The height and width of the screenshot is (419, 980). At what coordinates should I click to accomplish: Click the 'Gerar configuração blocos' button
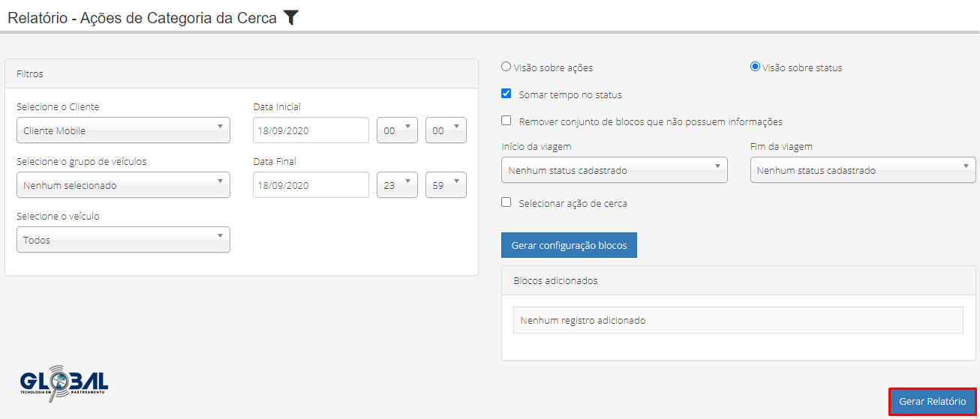click(x=569, y=245)
